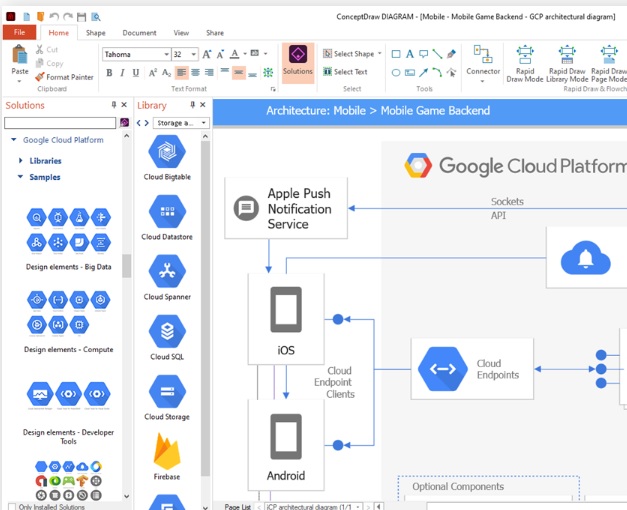Decrease font size with Shrink Font icon
Viewport: 627px width, 510px height.
point(220,54)
